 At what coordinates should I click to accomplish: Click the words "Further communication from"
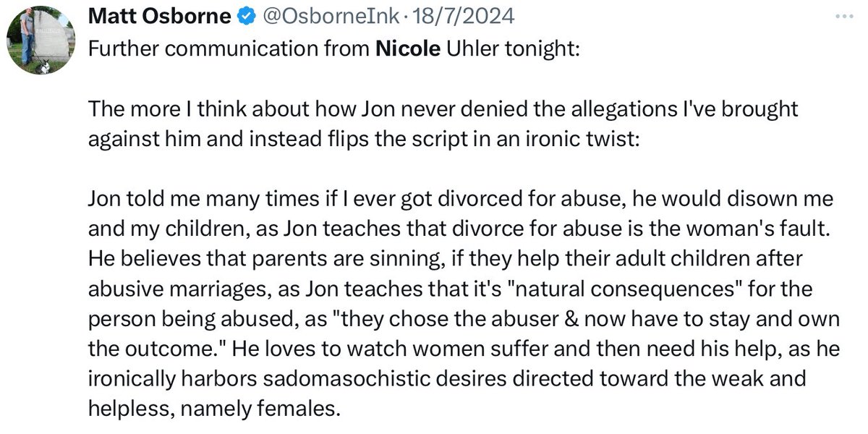228,51
